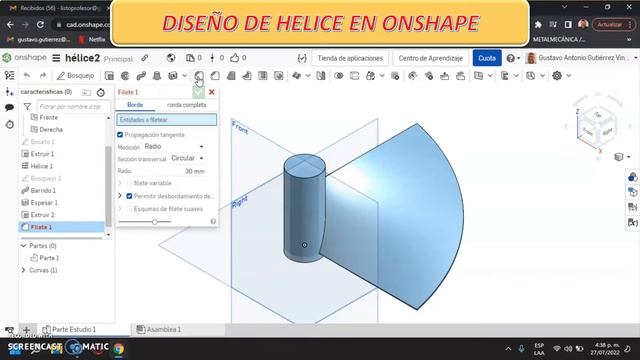Toggle Esquinas de filete suaves checkbox
The width and height of the screenshot is (640, 360).
coord(129,209)
